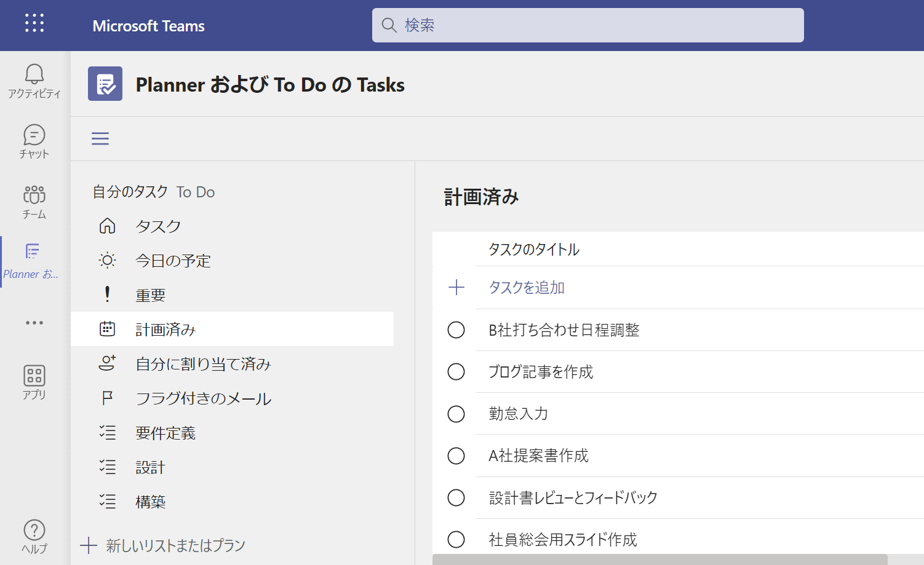The height and width of the screenshot is (565, 924).
Task: Open the Microsoft 365 waffle menu
Action: [34, 23]
